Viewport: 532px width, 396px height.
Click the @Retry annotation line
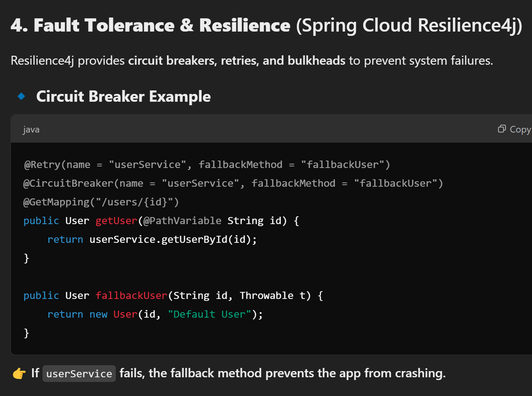[x=207, y=165]
